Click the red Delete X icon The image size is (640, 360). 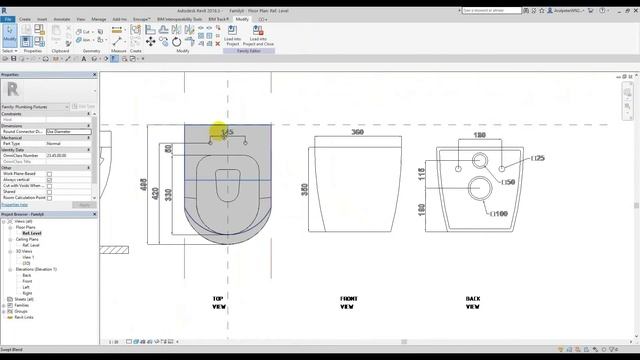[x=218, y=43]
